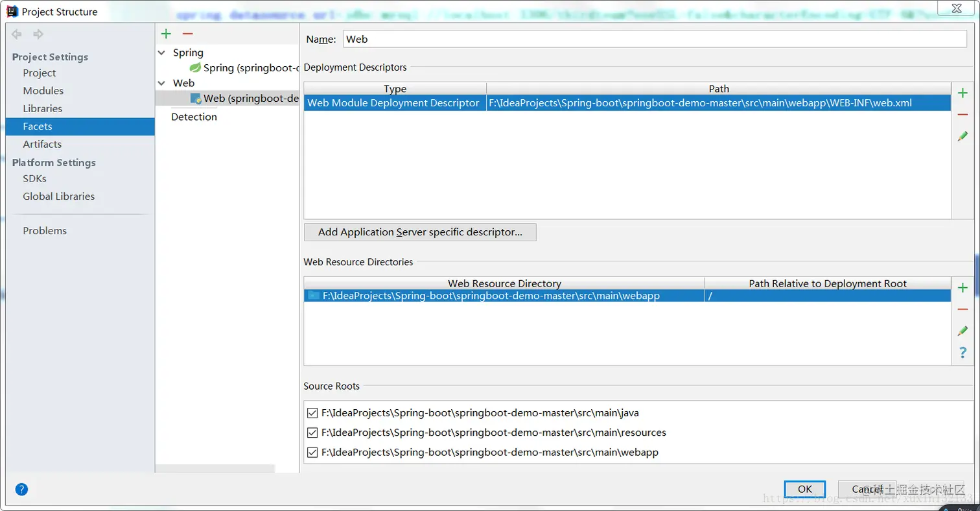Remove the selected deployment descriptor
Viewport: 980px width, 511px height.
962,115
